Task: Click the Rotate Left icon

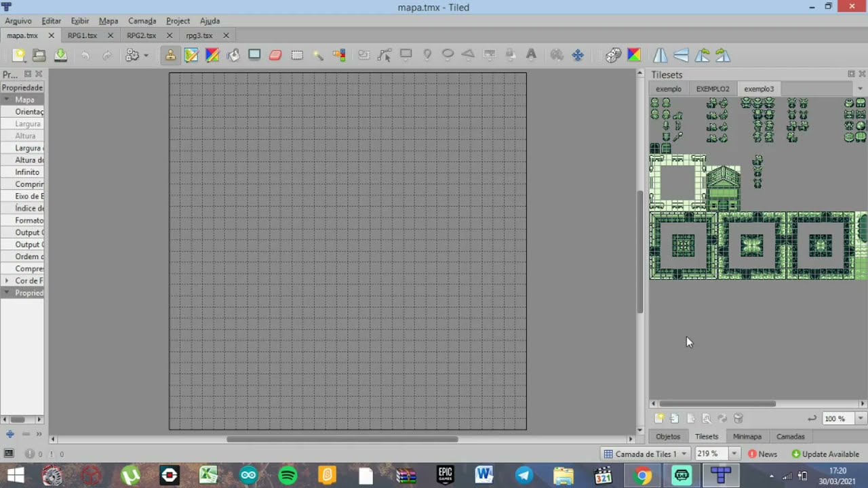Action: (702, 56)
